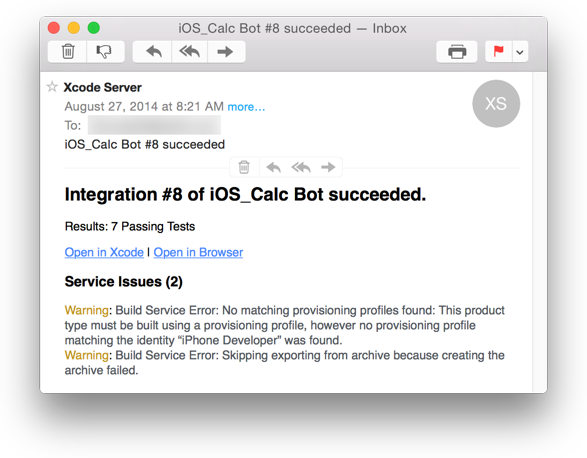This screenshot has width=587, height=458.
Task: Click the subject line 'iOS_Calc Bot #8 succeeded'
Action: [x=145, y=145]
